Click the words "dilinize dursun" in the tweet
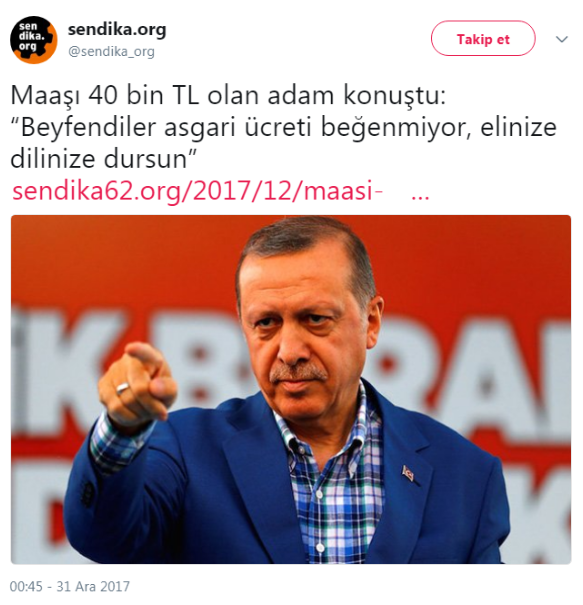The height and width of the screenshot is (605, 583). 99,159
